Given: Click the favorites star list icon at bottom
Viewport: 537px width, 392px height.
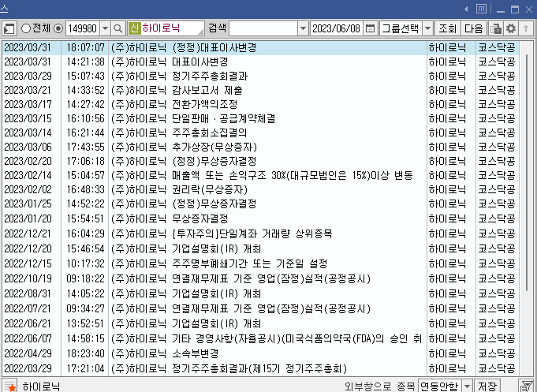Looking at the screenshot, I should tap(9, 386).
